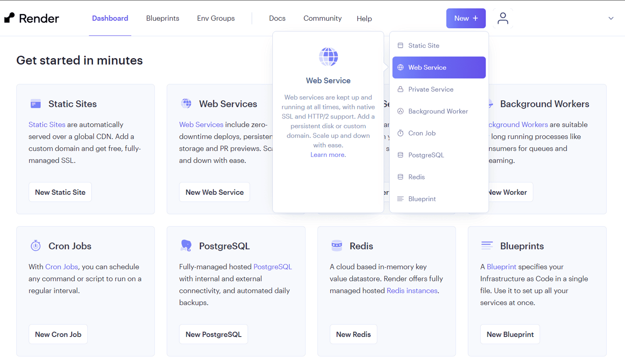Open Env Groups in the top navigation
Image resolution: width=625 pixels, height=364 pixels.
(216, 18)
